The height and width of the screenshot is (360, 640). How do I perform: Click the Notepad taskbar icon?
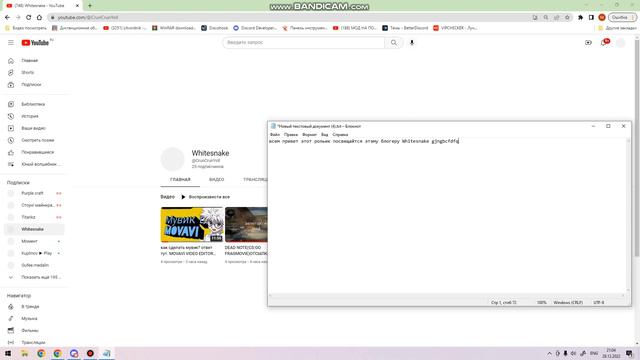107,353
